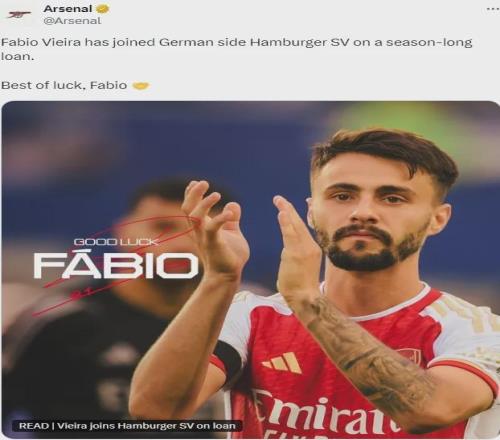
Task: Click the Best of luck, Fabio line
Action: point(64,85)
